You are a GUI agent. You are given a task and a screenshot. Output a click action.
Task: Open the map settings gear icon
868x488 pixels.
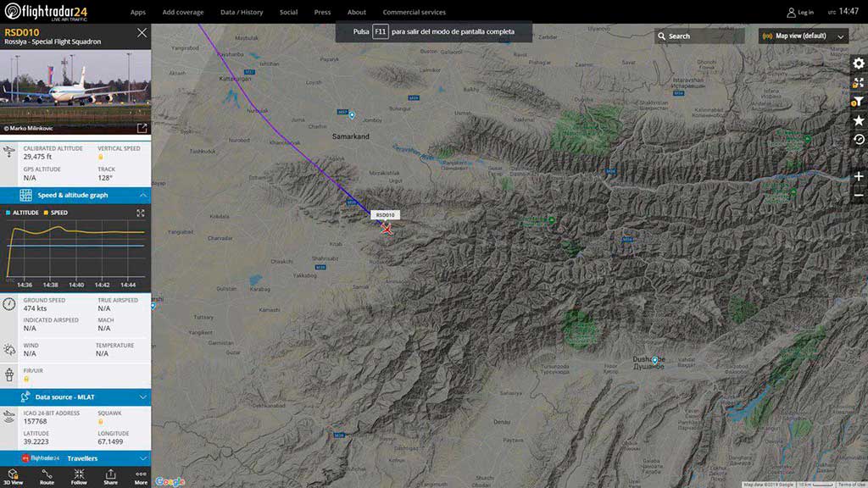click(x=859, y=64)
